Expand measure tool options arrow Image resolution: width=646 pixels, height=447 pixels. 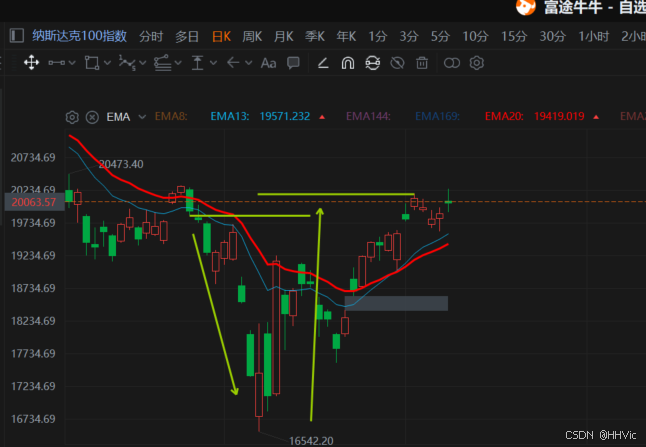pyautogui.click(x=213, y=63)
